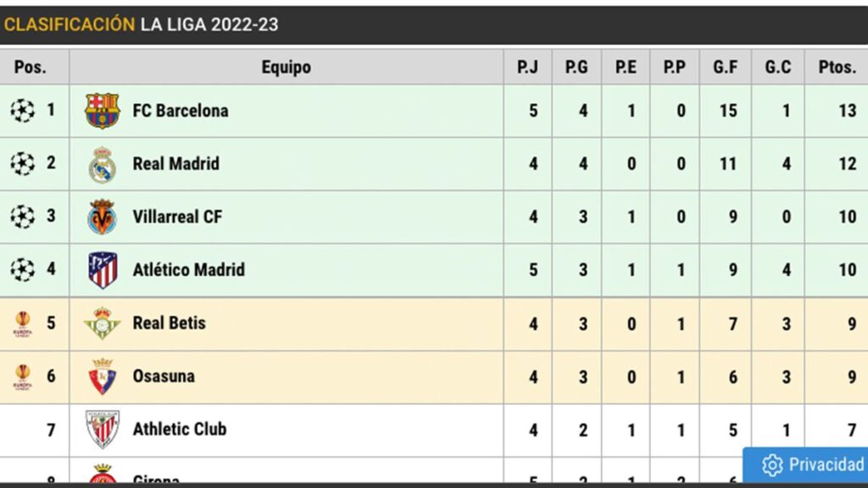
Task: Click the FC Barcelona team name link
Action: (178, 110)
